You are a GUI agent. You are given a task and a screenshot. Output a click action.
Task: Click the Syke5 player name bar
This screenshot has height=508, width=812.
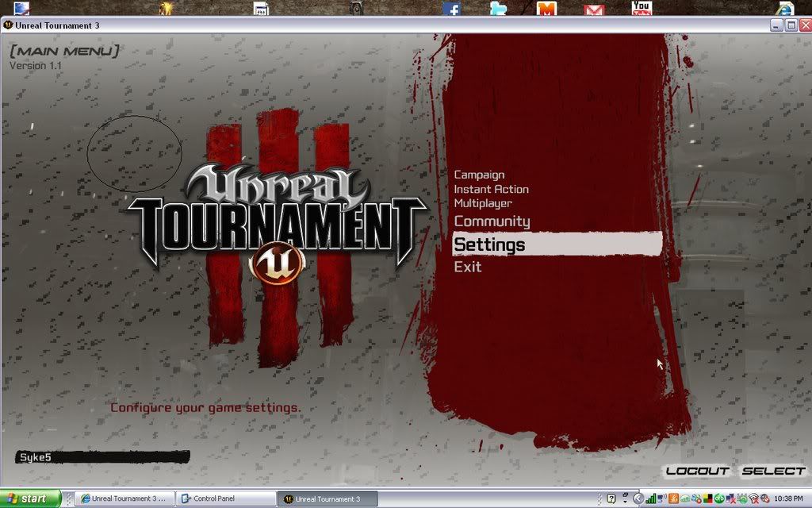pyautogui.click(x=102, y=457)
